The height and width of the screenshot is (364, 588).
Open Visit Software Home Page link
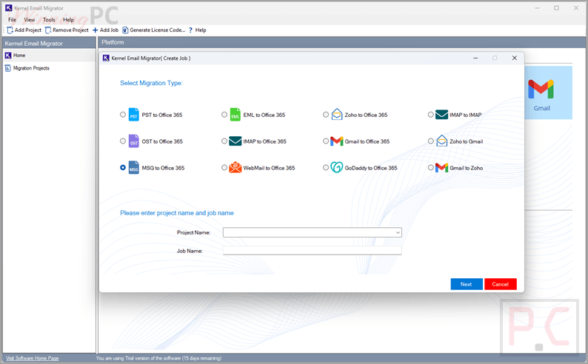pos(33,358)
